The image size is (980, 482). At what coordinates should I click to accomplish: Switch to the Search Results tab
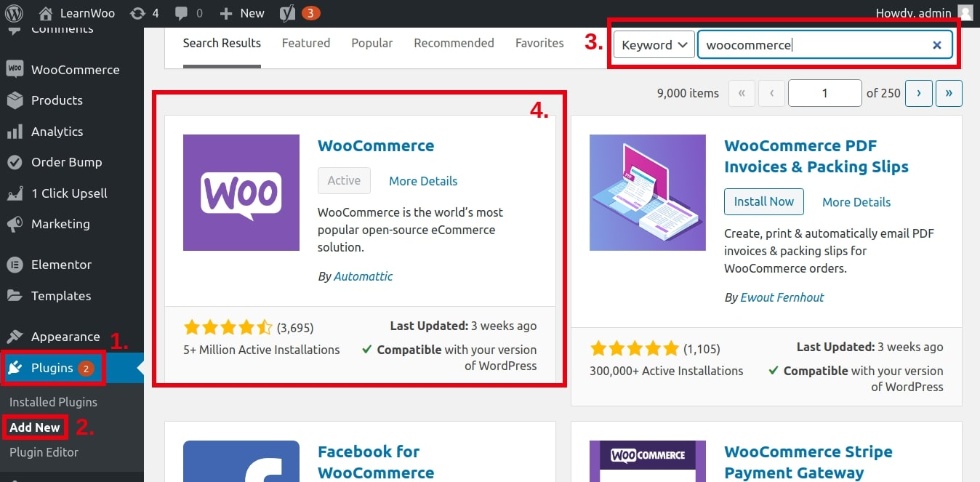(222, 44)
